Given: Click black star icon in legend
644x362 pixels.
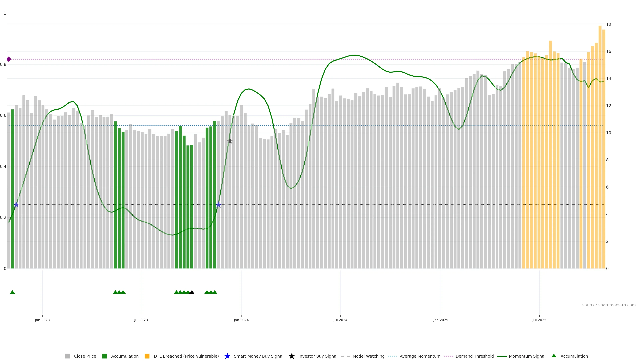Looking at the screenshot, I should point(291,356).
